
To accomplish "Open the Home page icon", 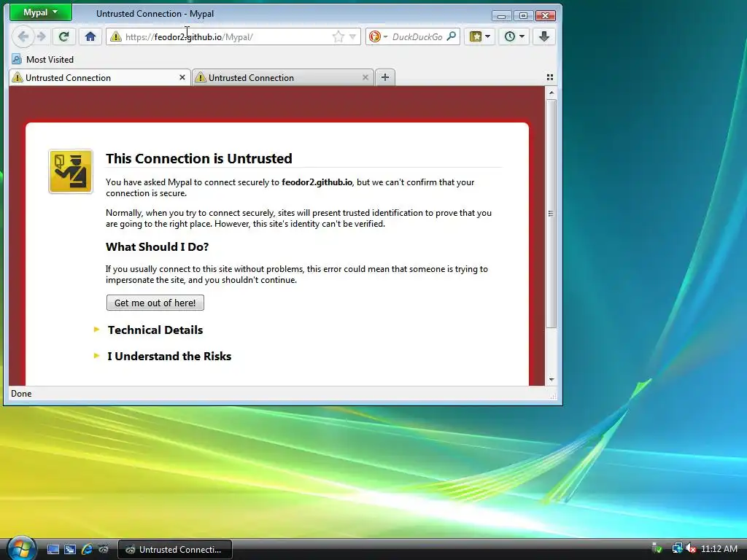I will pyautogui.click(x=90, y=36).
